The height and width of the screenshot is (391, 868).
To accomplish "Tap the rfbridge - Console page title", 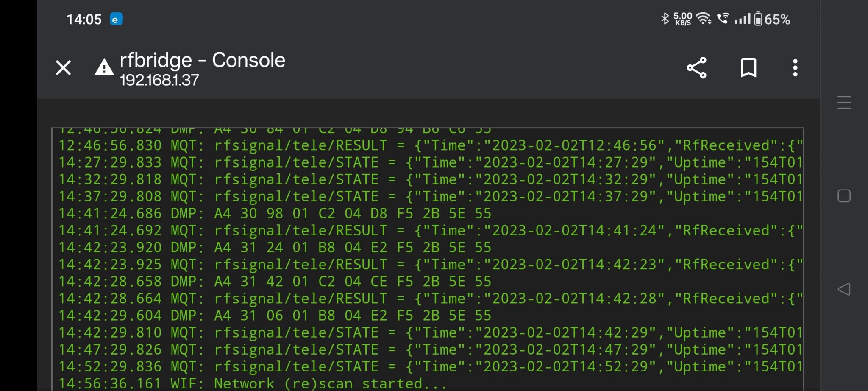I will (x=202, y=60).
